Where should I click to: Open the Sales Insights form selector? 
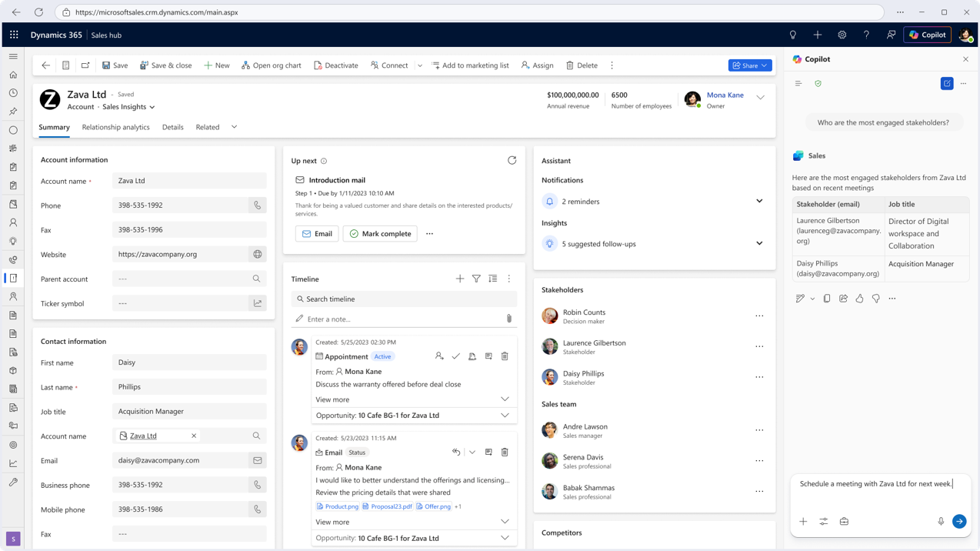pyautogui.click(x=128, y=107)
